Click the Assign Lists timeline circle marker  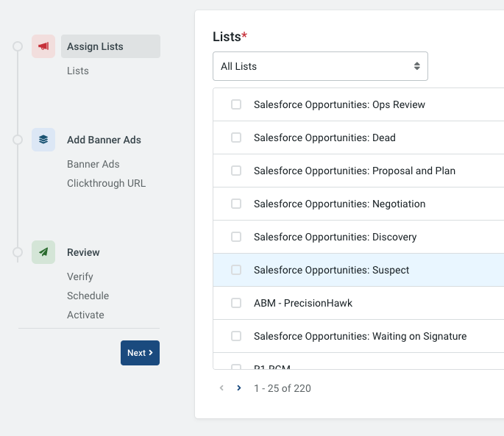pos(18,46)
